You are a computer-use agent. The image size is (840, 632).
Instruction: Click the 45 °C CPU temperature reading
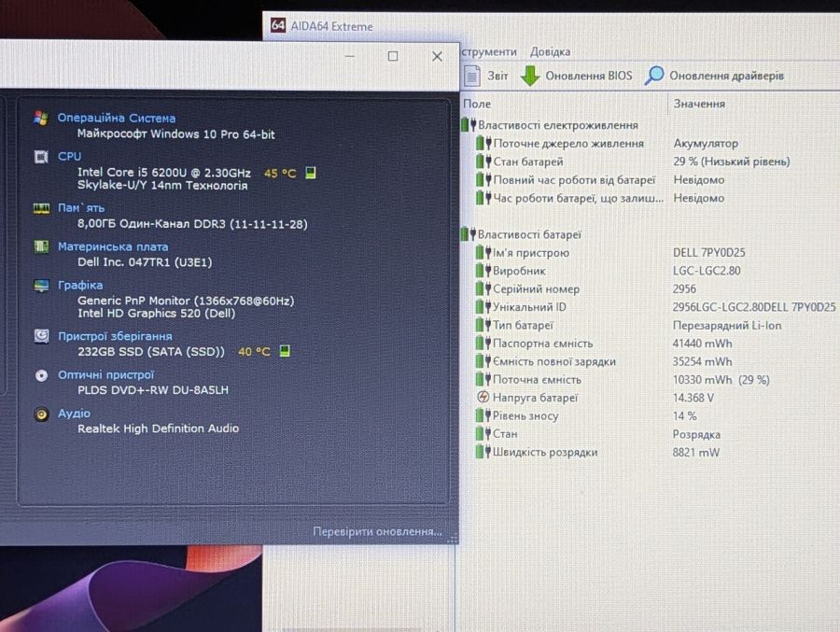pos(280,173)
